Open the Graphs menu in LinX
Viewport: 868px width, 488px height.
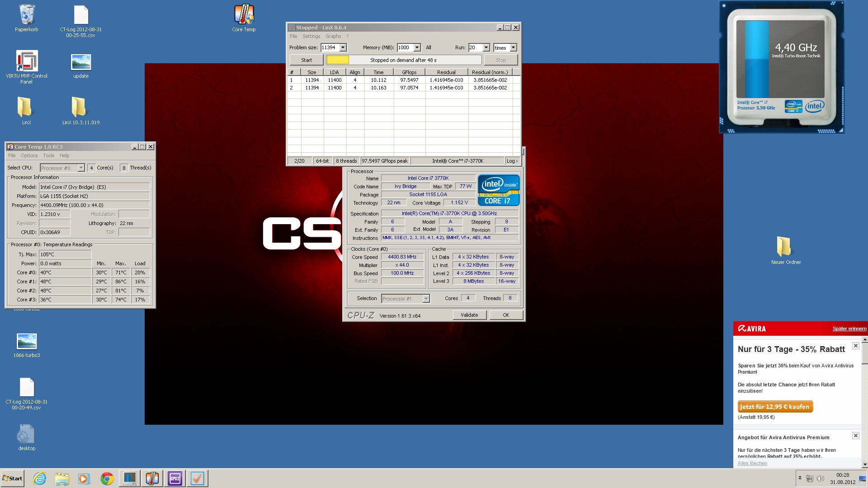[x=333, y=36]
